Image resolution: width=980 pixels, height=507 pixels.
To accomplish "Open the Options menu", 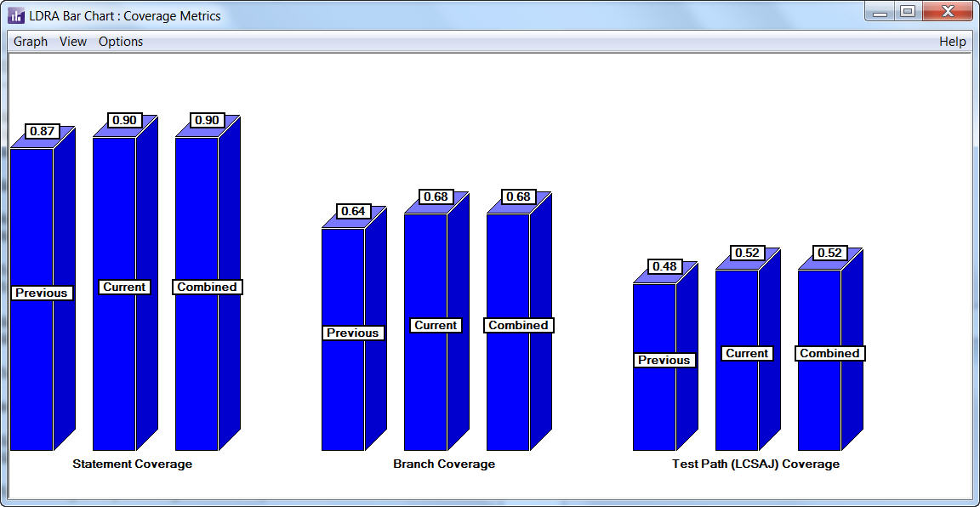I will [x=121, y=42].
